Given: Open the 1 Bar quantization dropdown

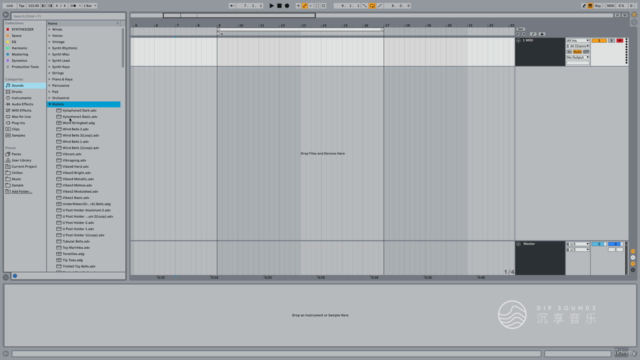Looking at the screenshot, I should [90, 6].
